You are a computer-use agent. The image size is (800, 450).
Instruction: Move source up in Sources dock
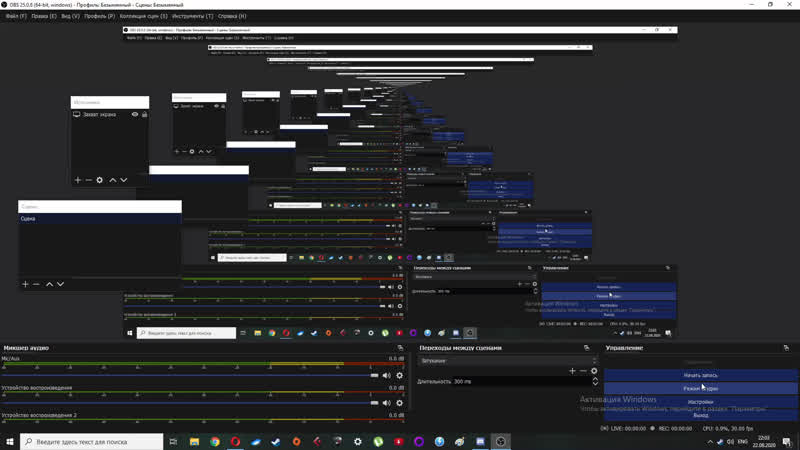pos(113,180)
